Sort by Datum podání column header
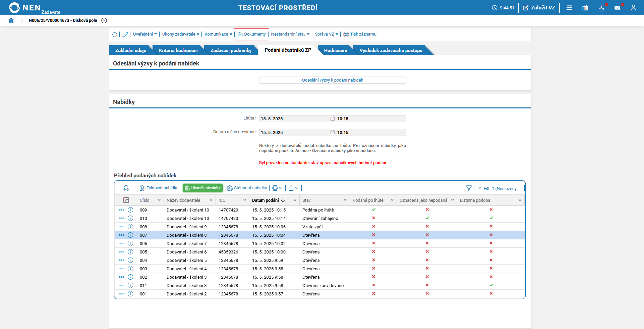644x329 pixels. coord(266,200)
